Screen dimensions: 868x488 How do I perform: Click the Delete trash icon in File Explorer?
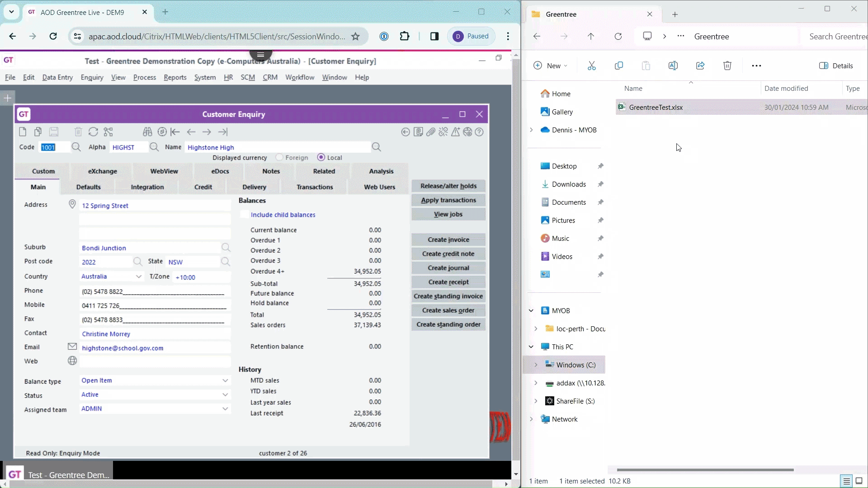[x=727, y=66]
